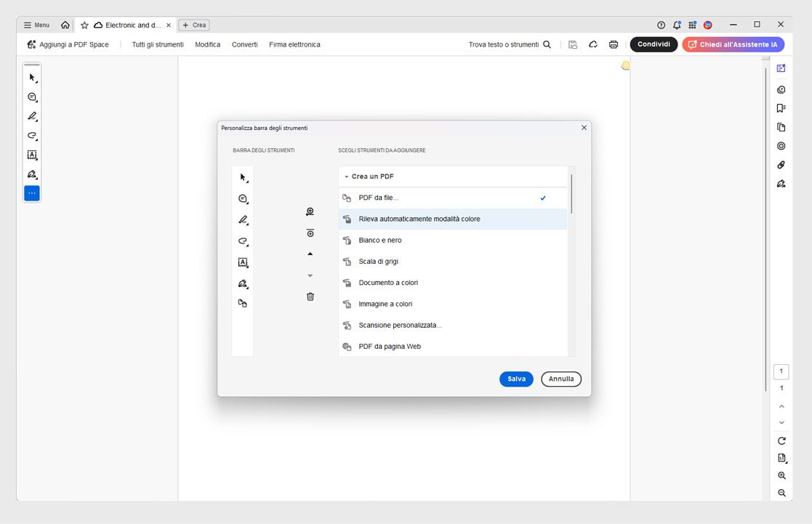
Task: Click the zoom in icon in the right sidebar
Action: pos(781,475)
